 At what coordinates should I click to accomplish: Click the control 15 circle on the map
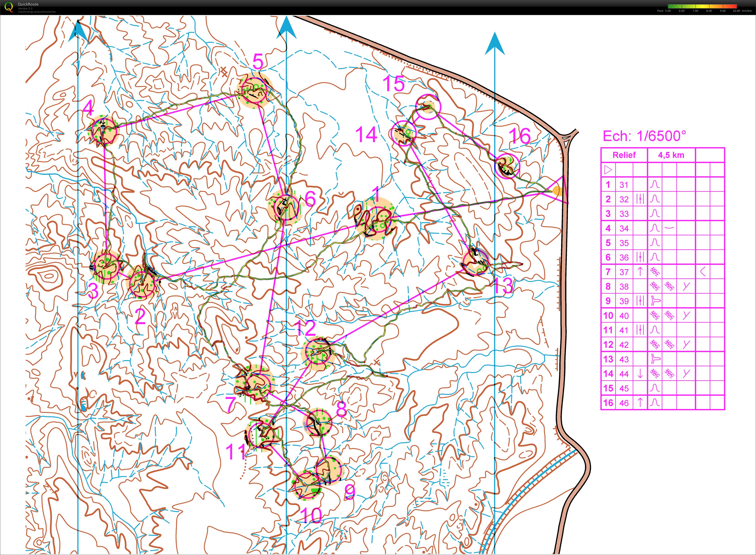point(428,107)
